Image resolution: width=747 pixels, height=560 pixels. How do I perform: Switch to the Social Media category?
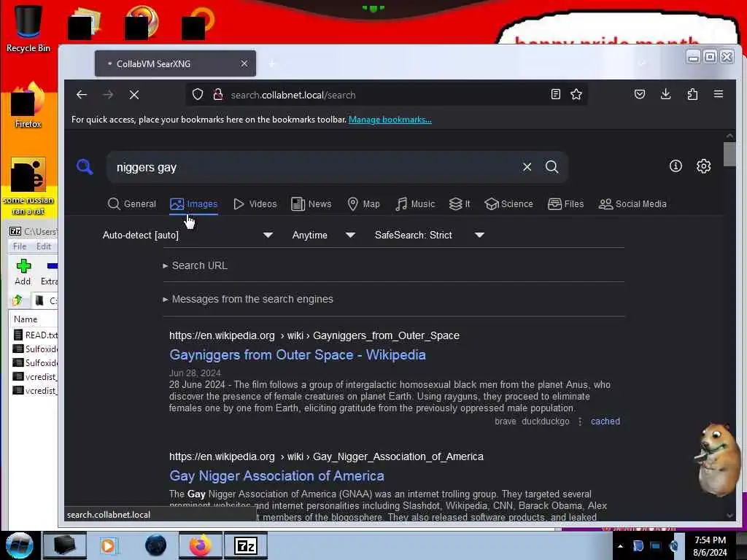632,204
